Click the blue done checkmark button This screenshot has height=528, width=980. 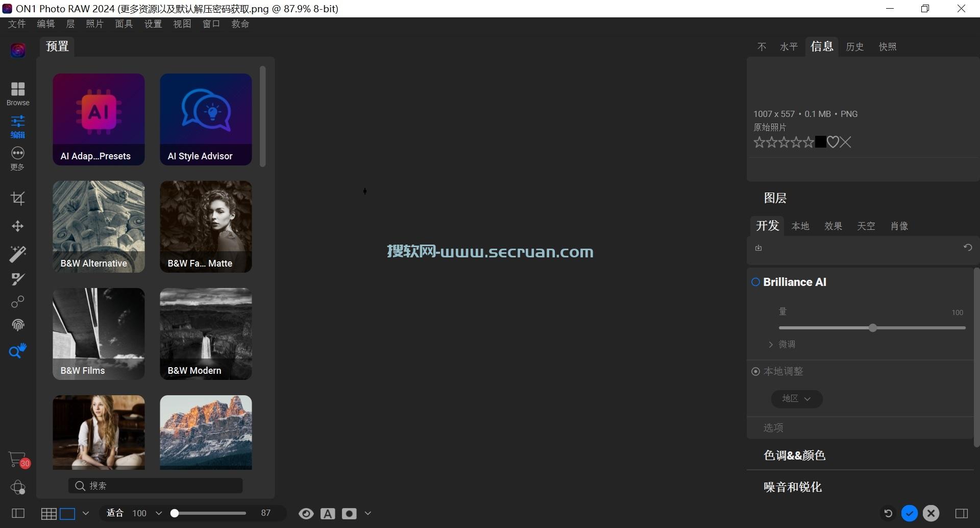(910, 513)
